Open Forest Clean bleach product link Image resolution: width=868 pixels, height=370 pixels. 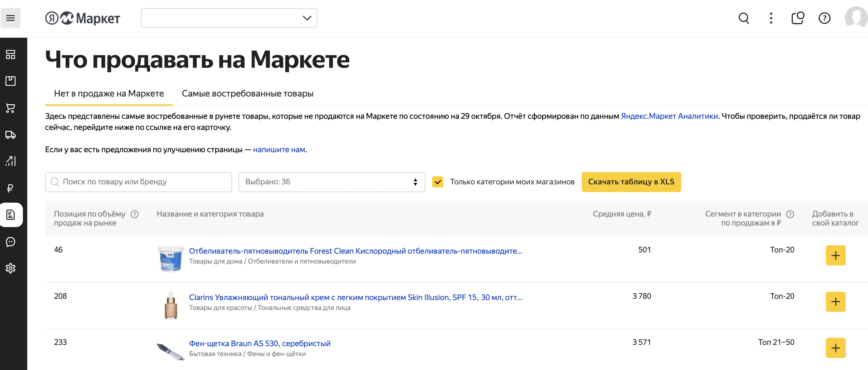coord(356,251)
